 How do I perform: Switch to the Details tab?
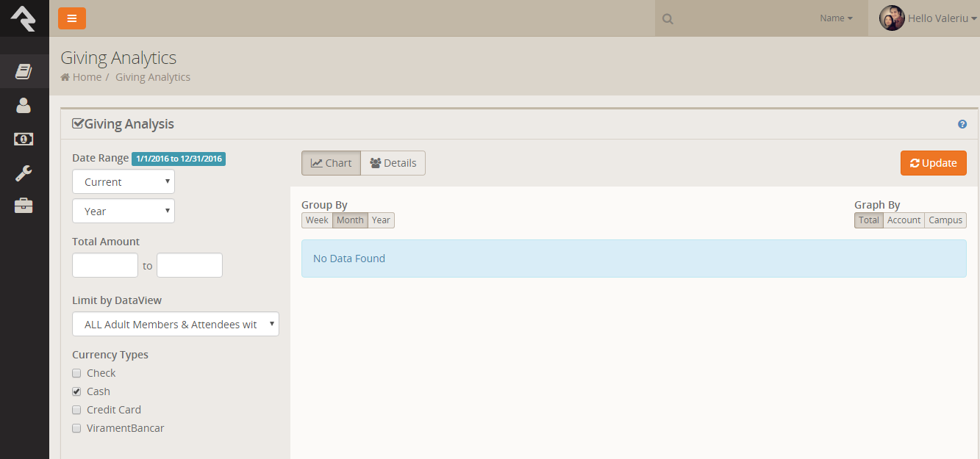point(393,163)
